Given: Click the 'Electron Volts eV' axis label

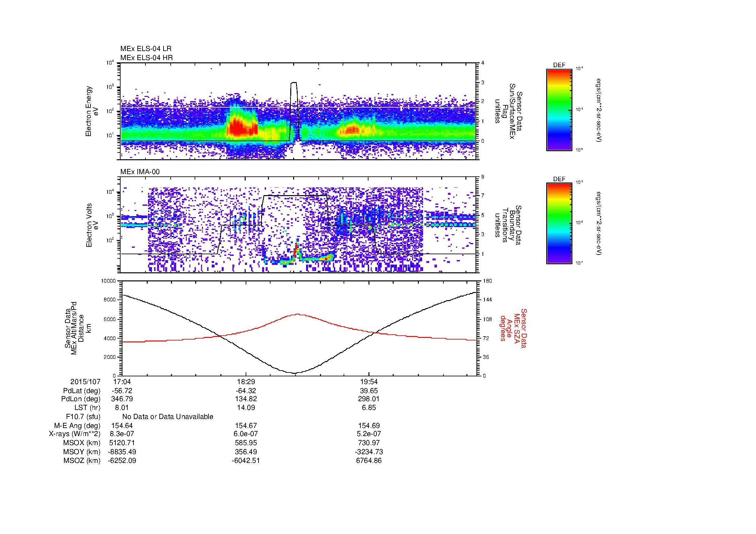Looking at the screenshot, I should tap(92, 225).
